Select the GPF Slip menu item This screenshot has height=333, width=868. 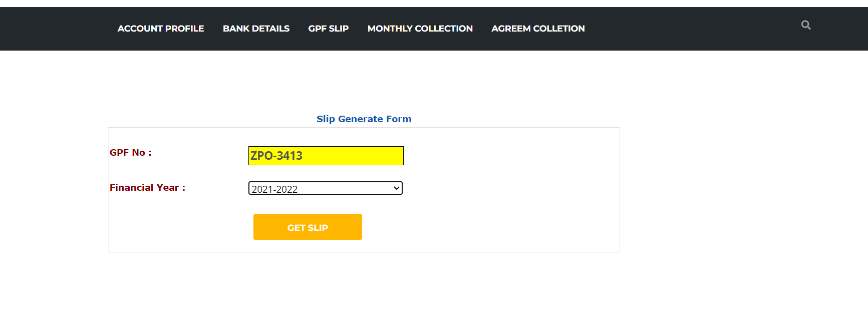[x=328, y=29]
